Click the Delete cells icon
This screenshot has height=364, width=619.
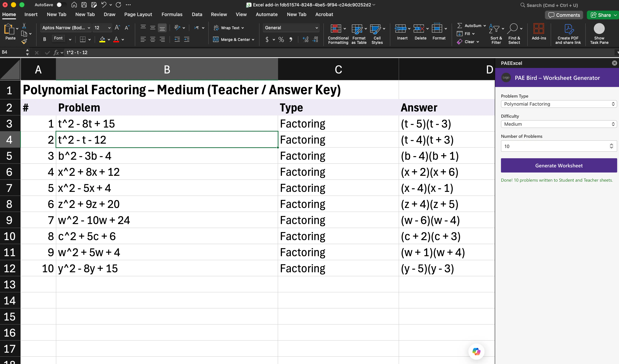[419, 29]
